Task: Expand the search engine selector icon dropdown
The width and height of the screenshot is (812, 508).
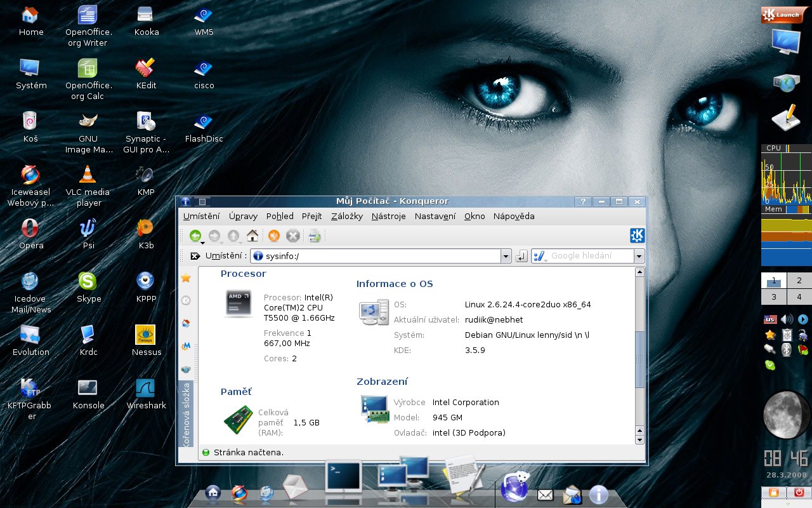Action: coord(540,256)
